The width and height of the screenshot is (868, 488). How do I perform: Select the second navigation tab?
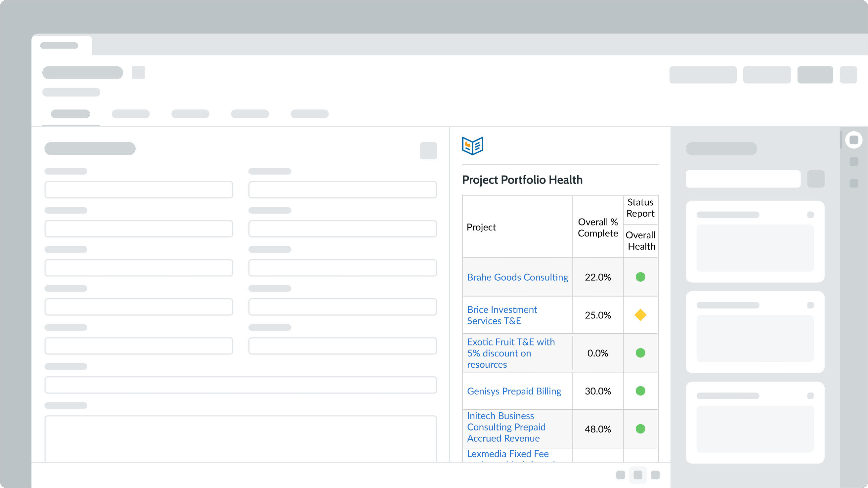(x=130, y=114)
